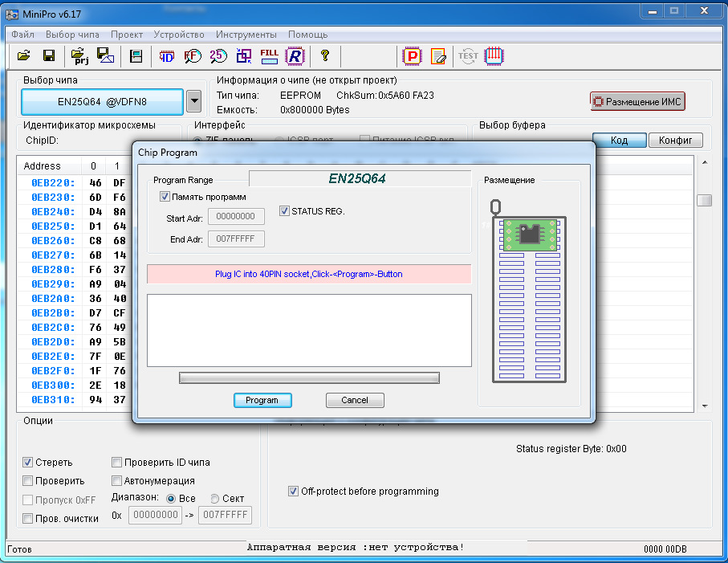This screenshot has width=728, height=563.
Task: Select hex row address 0EB220
Action: coord(54,183)
